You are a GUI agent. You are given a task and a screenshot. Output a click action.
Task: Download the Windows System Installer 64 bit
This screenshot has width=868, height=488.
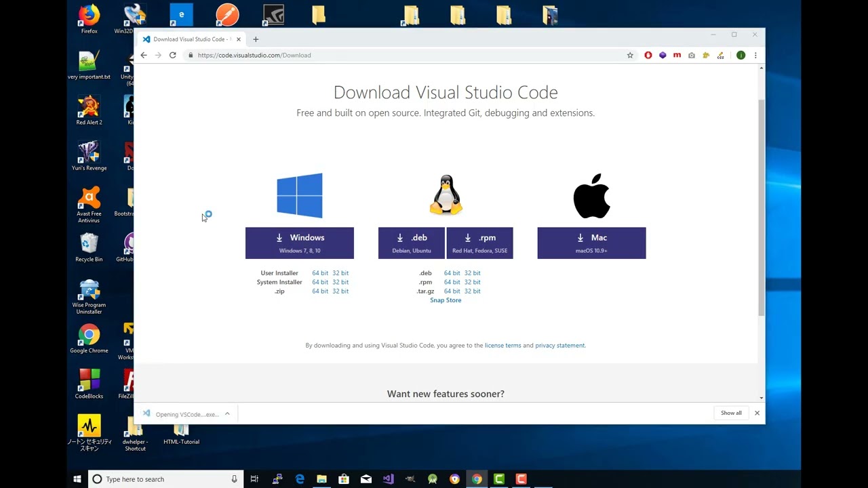[320, 282]
